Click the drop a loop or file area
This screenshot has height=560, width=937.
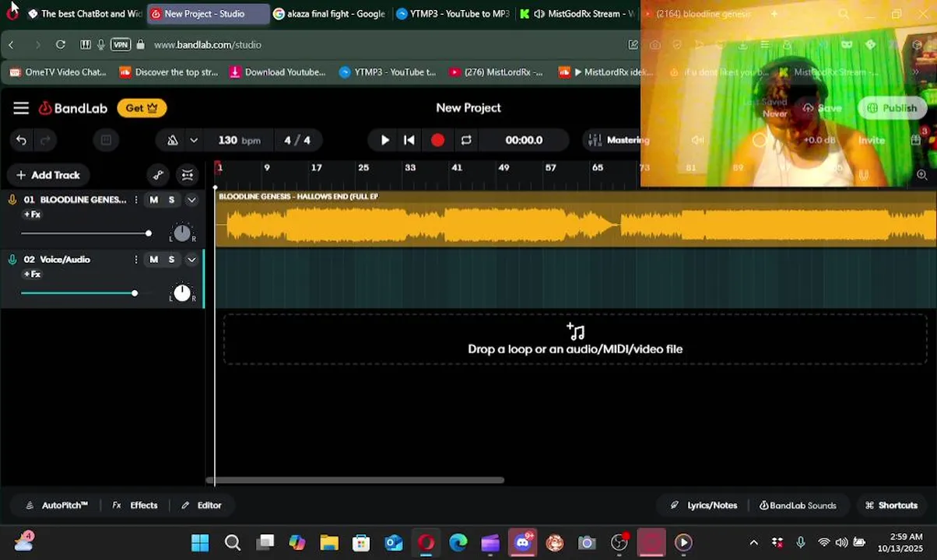click(575, 339)
